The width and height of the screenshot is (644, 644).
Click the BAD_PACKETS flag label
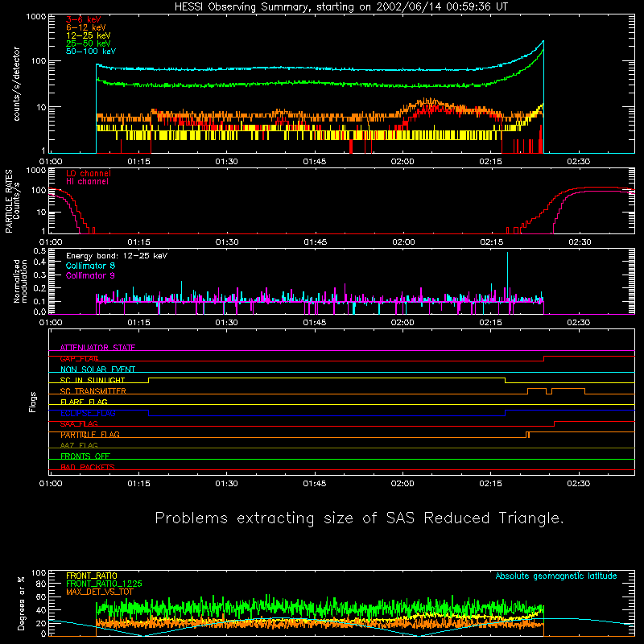tap(88, 467)
